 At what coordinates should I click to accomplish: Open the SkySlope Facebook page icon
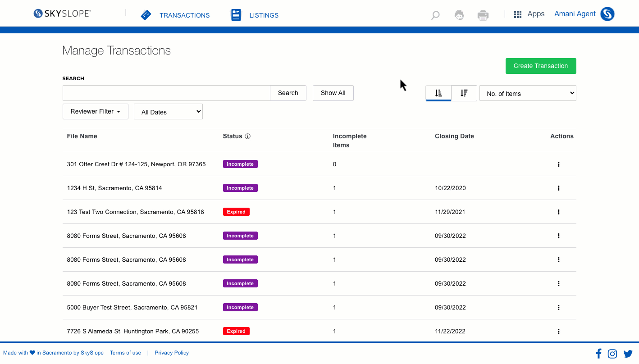point(598,354)
